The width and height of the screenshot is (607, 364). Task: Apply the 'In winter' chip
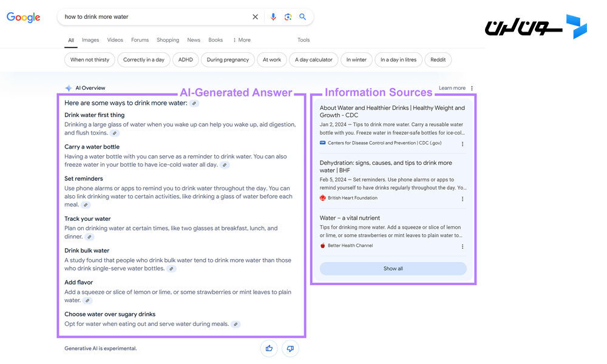click(x=356, y=60)
